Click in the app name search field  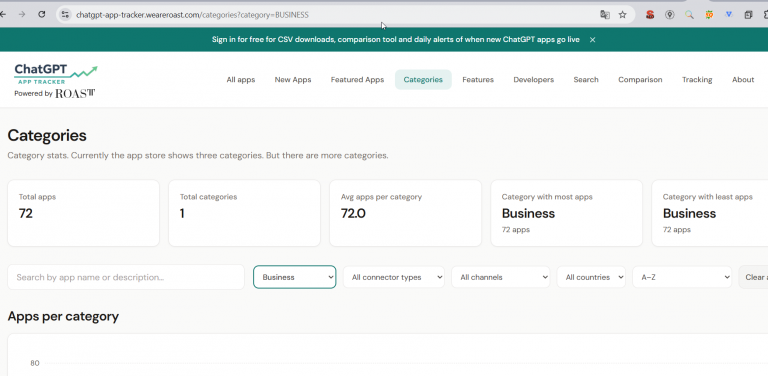pos(126,277)
